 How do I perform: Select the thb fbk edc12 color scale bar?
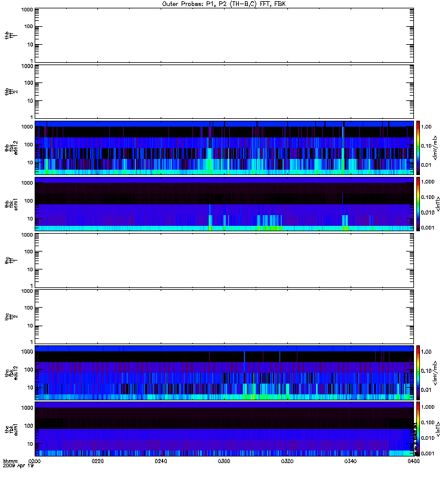(x=418, y=148)
